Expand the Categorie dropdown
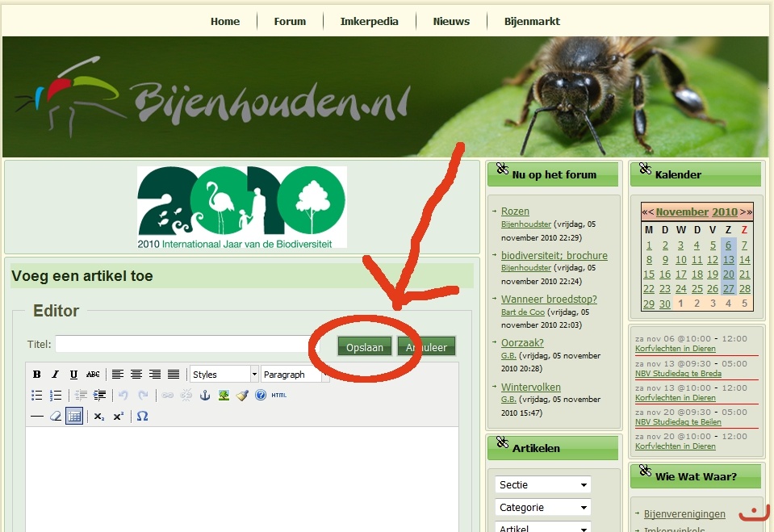 pos(542,508)
